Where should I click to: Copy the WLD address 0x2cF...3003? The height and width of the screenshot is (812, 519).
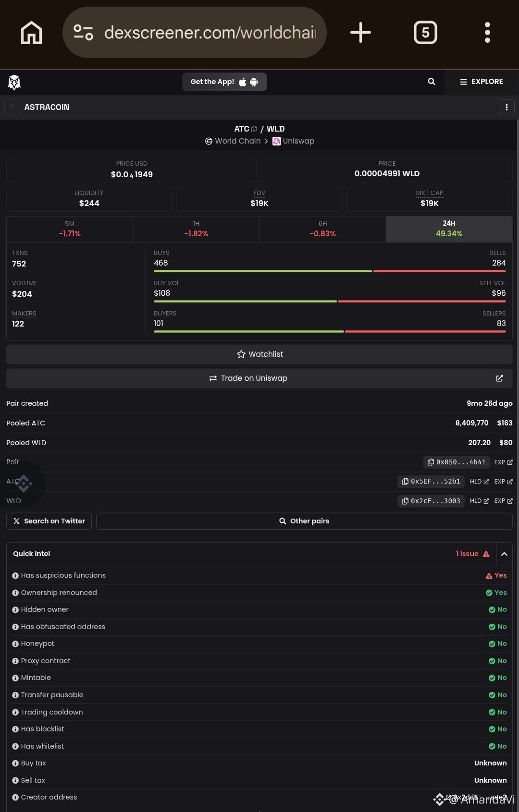coord(431,501)
